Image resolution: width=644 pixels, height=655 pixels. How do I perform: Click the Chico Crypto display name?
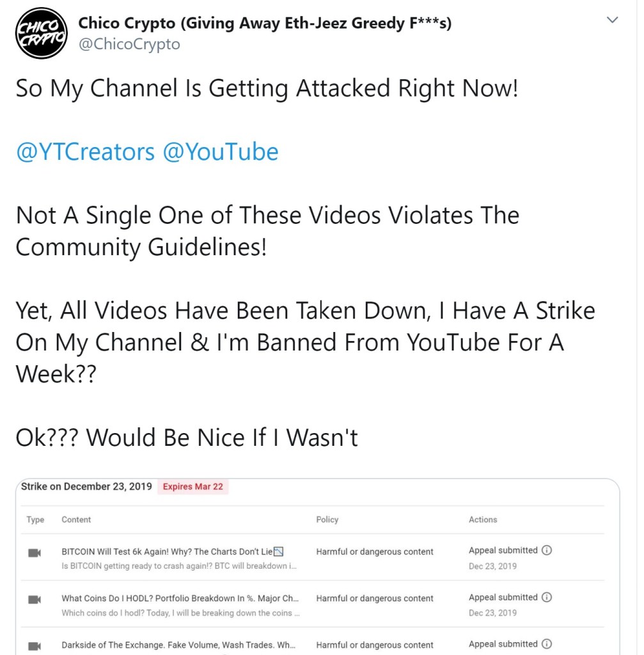265,24
